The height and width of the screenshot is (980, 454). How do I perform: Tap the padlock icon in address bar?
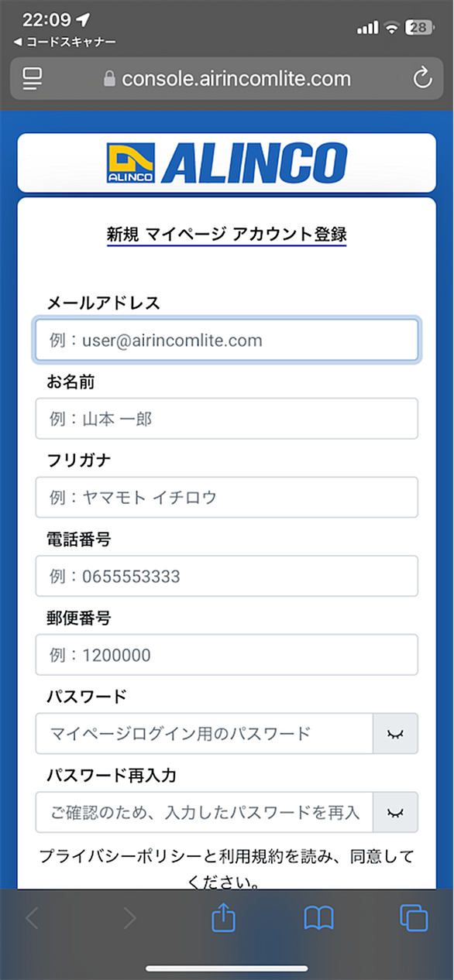point(109,78)
